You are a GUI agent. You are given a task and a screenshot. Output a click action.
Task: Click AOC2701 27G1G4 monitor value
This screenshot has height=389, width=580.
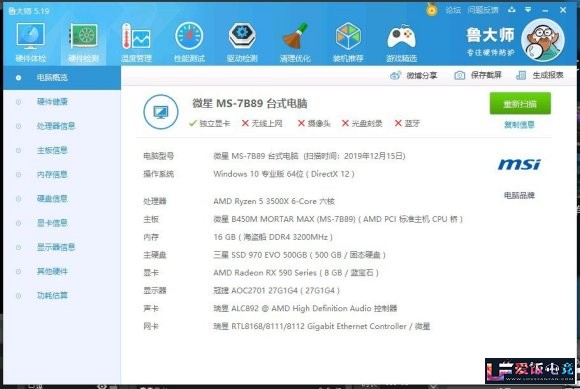pyautogui.click(x=277, y=291)
